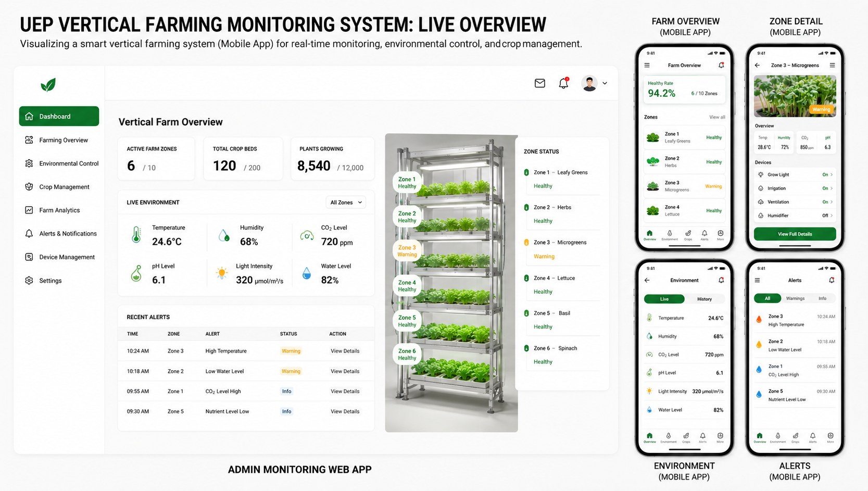The height and width of the screenshot is (491, 868).
Task: Tap the bell icon in Alerts mobile app header
Action: point(832,281)
